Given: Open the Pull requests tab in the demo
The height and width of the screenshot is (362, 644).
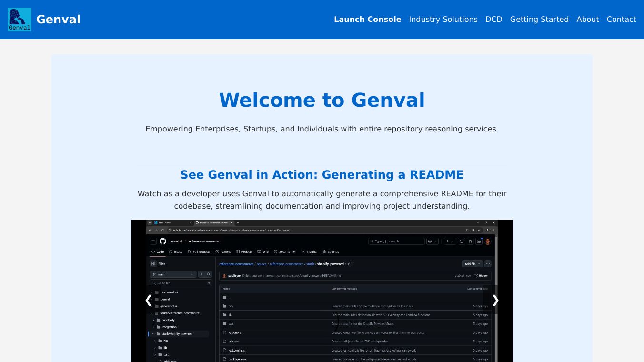Looking at the screenshot, I should [199, 252].
